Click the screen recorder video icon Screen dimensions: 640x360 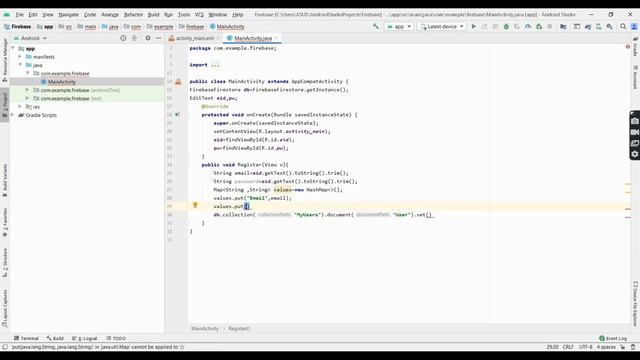click(x=635, y=132)
